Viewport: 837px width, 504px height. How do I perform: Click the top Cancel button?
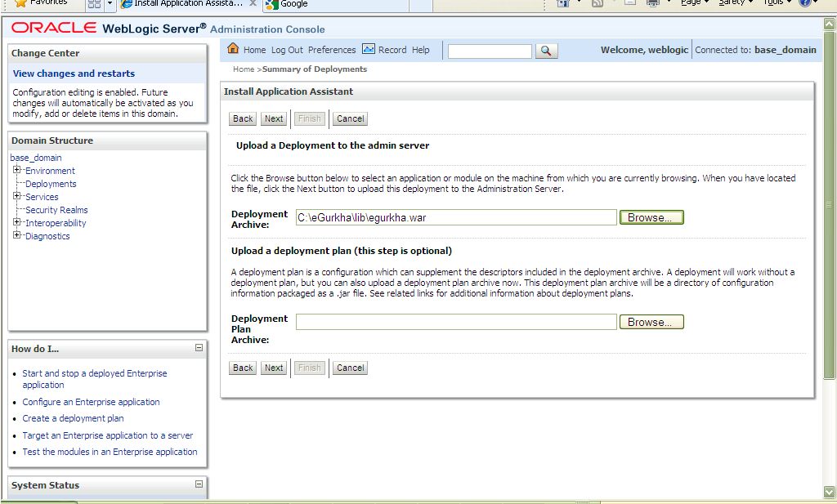click(350, 118)
